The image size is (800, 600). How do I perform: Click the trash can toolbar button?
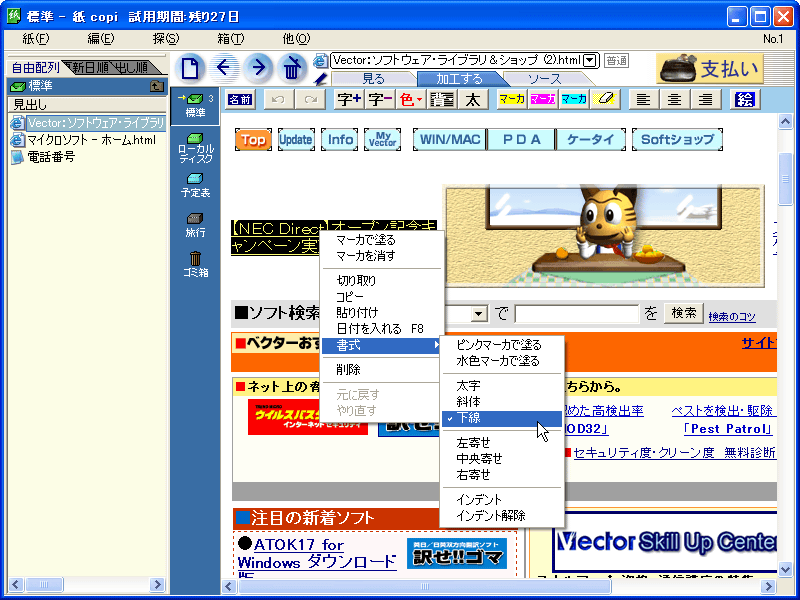coord(292,68)
